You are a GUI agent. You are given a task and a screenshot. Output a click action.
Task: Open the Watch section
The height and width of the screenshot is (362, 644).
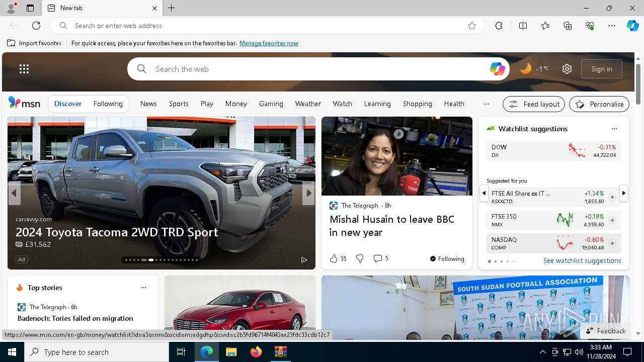point(343,104)
